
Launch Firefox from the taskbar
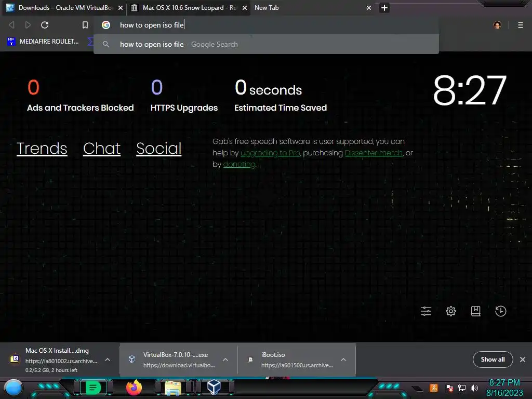[134, 388]
